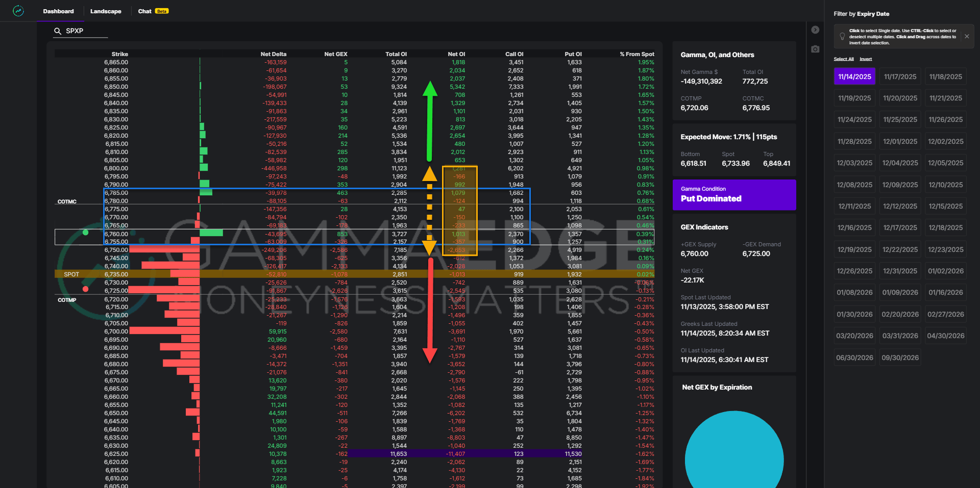Click the Invert link

[866, 59]
